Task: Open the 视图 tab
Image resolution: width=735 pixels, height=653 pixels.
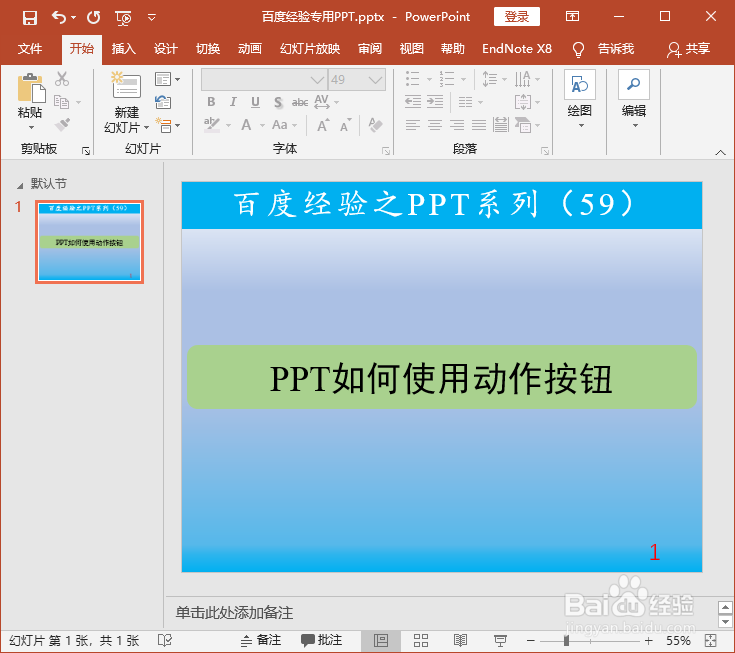Action: (x=412, y=48)
